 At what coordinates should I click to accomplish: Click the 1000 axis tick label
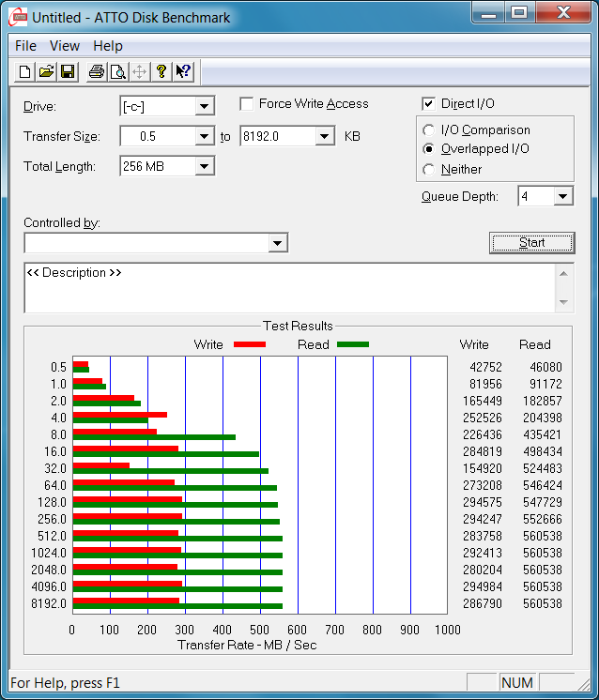coord(448,630)
